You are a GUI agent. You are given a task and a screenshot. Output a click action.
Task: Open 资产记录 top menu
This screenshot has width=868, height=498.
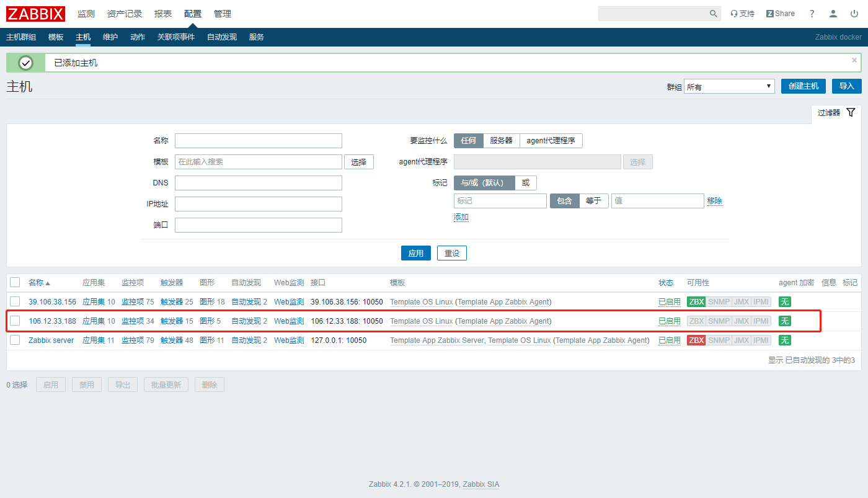125,14
